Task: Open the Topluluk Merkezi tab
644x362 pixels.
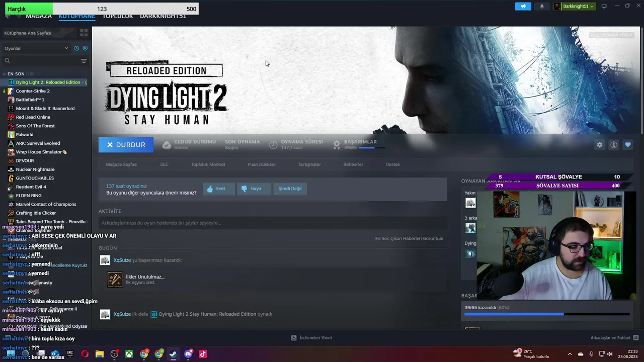Action: [x=208, y=164]
